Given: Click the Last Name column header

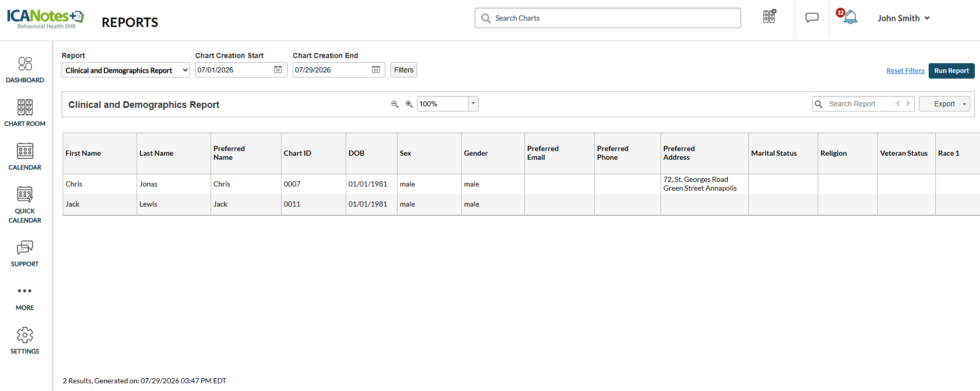Looking at the screenshot, I should pos(174,153).
